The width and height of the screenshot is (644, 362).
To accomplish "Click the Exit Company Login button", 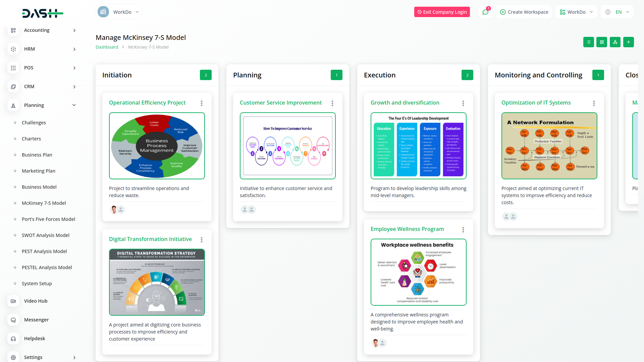I will (x=442, y=12).
